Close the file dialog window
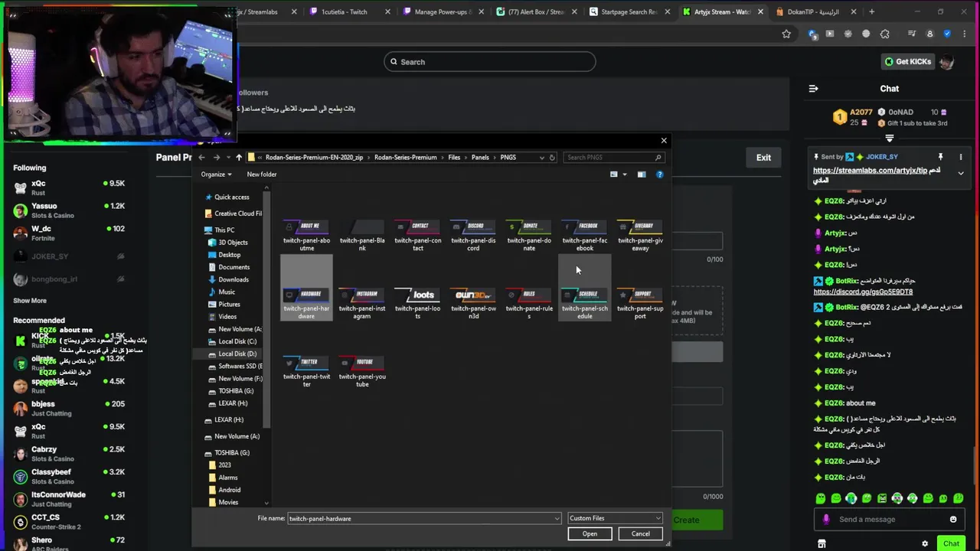This screenshot has height=551, width=980. (x=664, y=141)
